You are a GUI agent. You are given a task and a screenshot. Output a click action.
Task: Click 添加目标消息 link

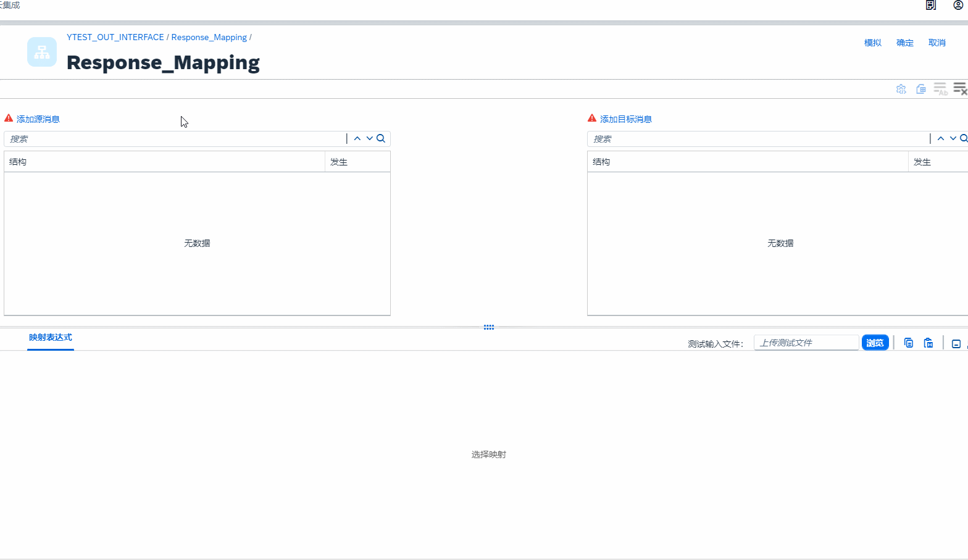(x=625, y=119)
